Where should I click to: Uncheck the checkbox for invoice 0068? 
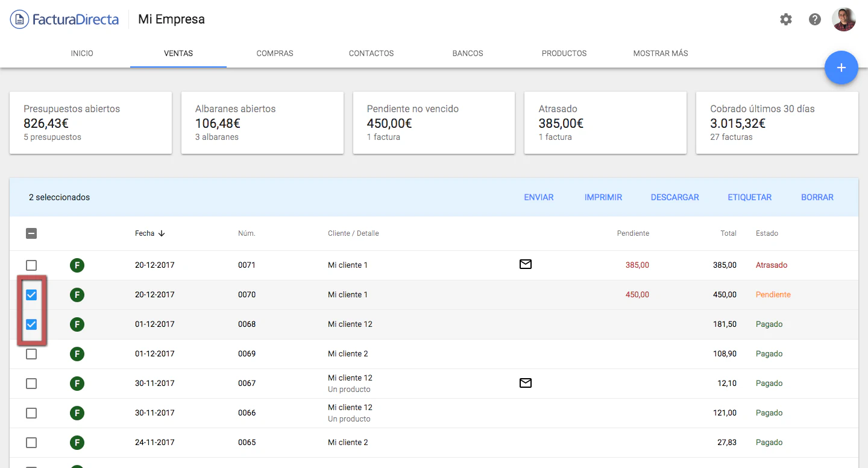tap(31, 324)
